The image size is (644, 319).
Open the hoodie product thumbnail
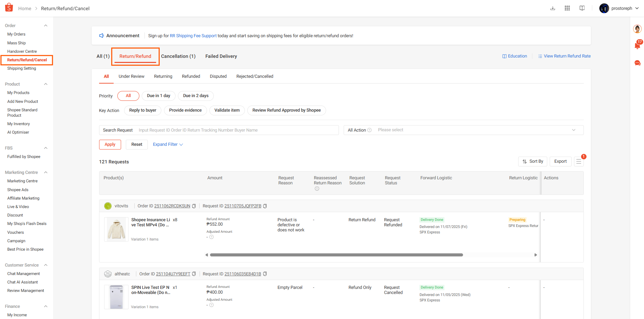pos(116,229)
